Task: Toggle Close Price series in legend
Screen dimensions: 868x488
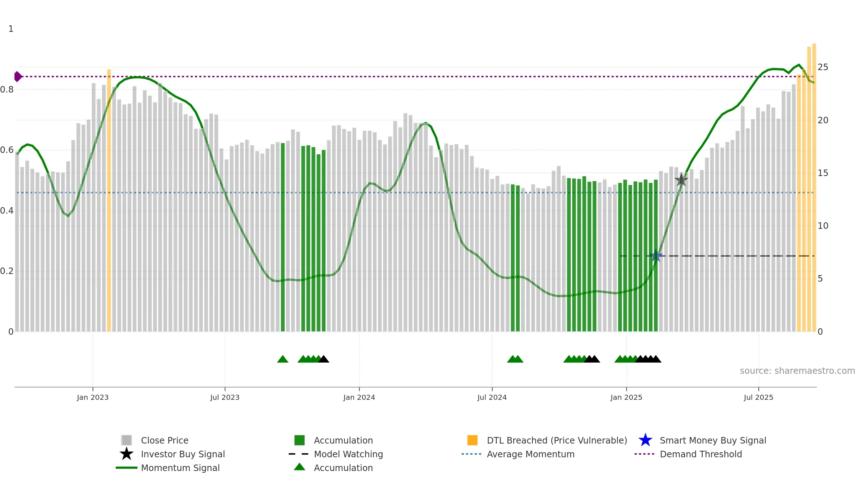Action: coord(165,440)
